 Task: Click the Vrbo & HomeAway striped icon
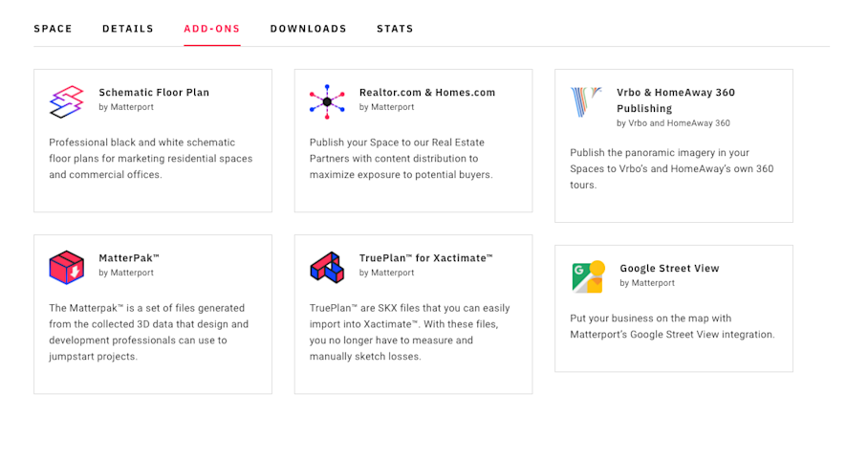(586, 102)
